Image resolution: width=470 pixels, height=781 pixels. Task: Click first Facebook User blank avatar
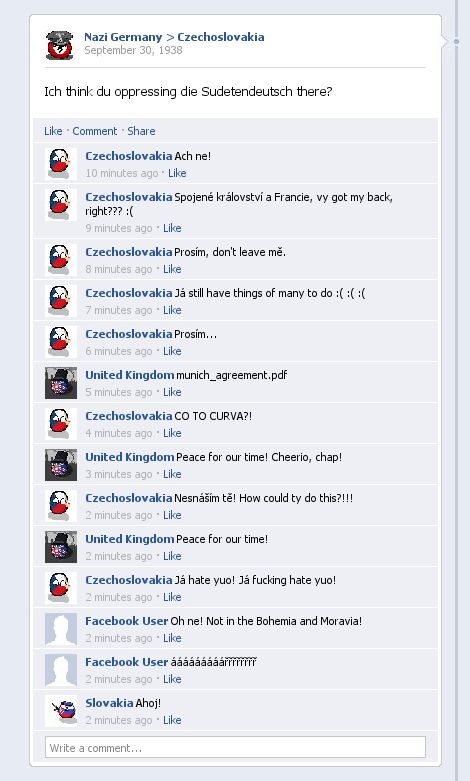click(x=61, y=629)
